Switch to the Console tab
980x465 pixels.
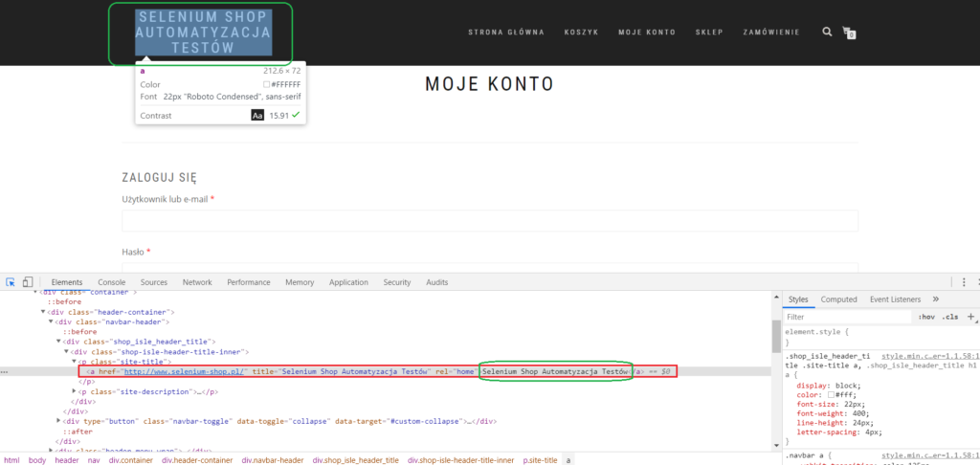click(111, 282)
